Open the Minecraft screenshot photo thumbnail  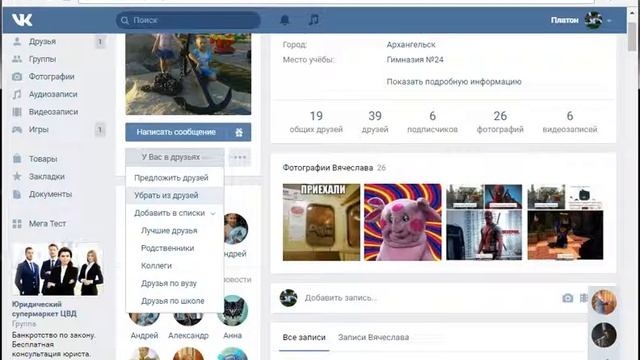click(565, 222)
